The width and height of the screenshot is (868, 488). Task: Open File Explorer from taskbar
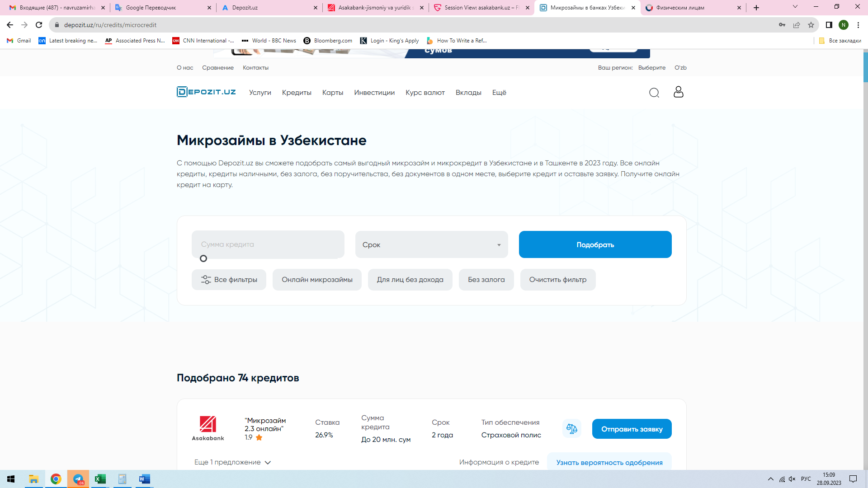click(x=33, y=479)
